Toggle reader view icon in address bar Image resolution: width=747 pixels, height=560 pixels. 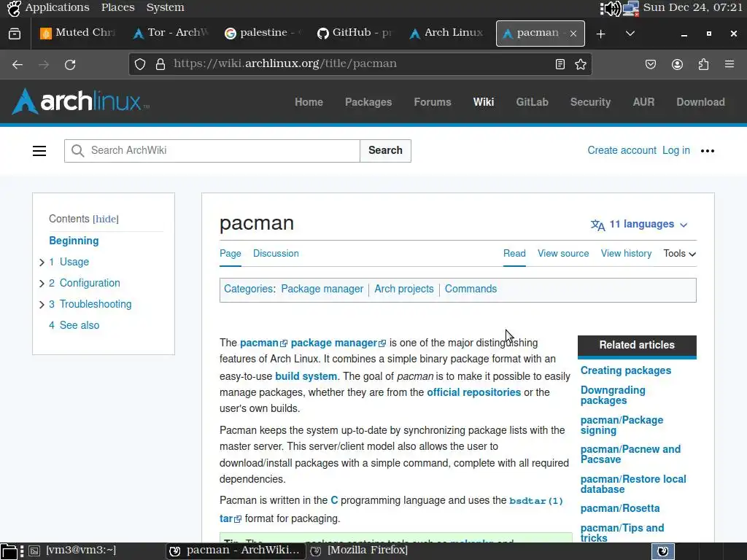[x=560, y=64]
